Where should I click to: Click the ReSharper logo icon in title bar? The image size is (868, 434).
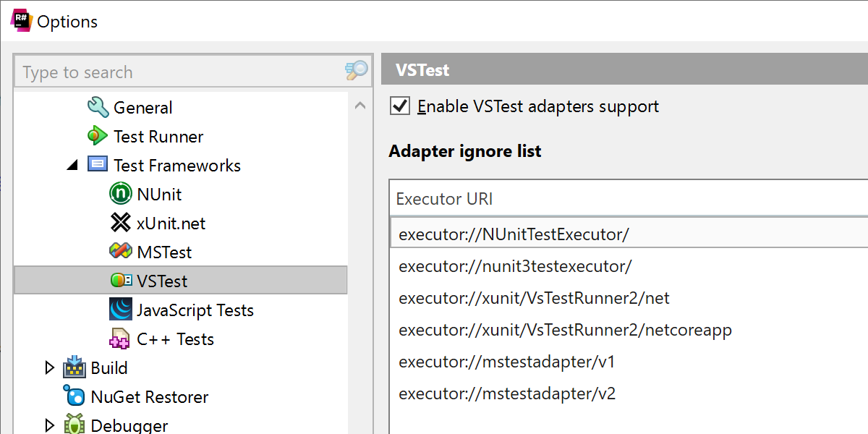point(21,20)
